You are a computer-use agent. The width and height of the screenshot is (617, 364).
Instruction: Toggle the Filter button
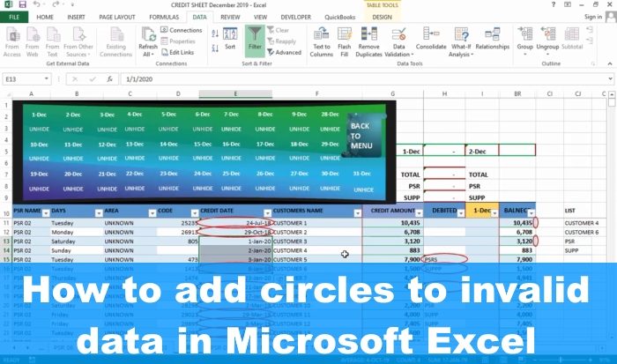point(255,39)
